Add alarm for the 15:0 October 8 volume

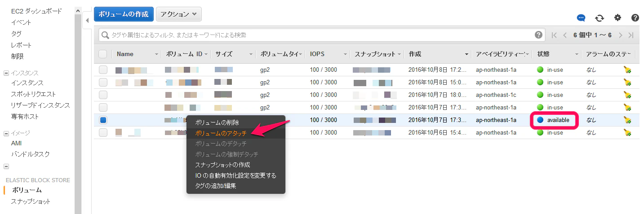pos(627,82)
